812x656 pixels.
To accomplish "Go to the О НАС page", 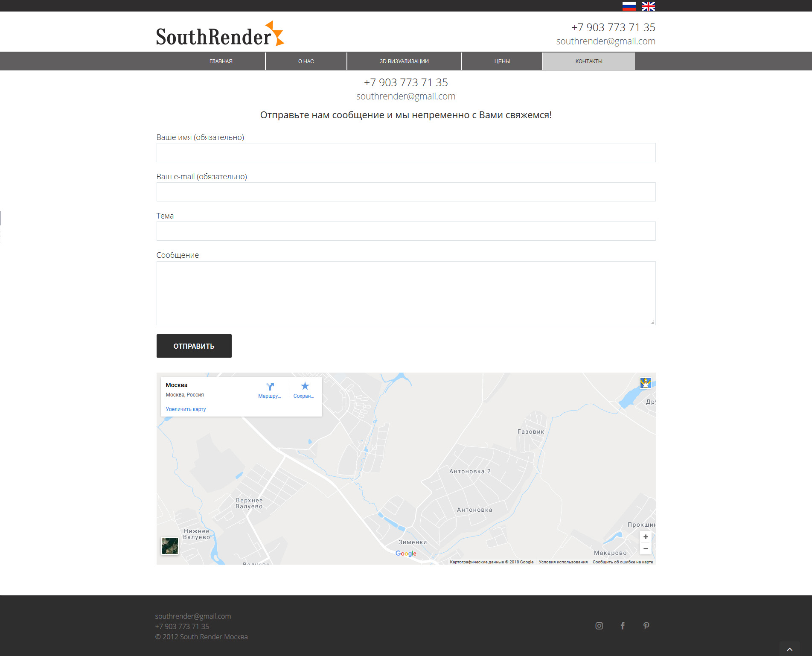I will (x=306, y=61).
